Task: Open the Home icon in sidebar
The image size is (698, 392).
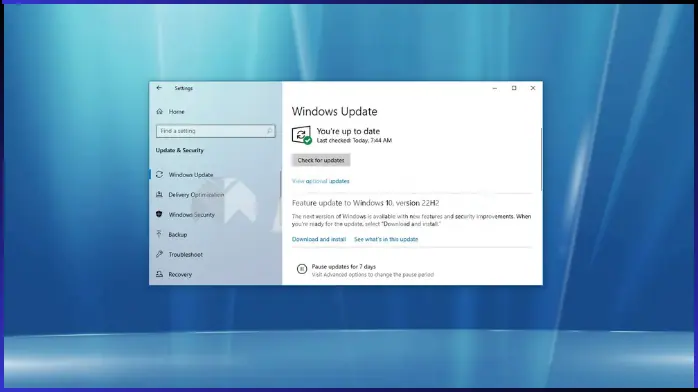Action: pyautogui.click(x=159, y=112)
